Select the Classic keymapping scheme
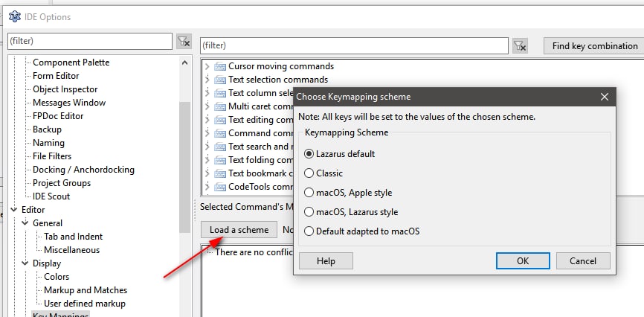The height and width of the screenshot is (317, 644). click(323, 173)
